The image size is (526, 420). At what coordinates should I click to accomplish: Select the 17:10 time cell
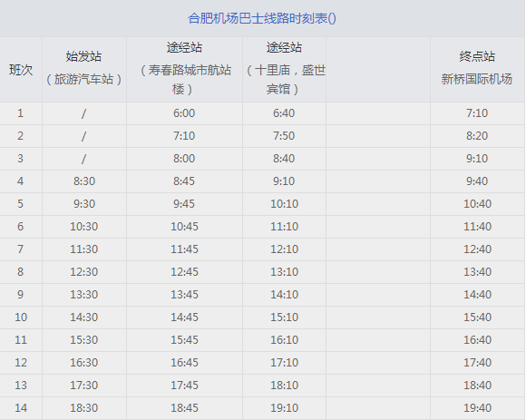(x=285, y=363)
